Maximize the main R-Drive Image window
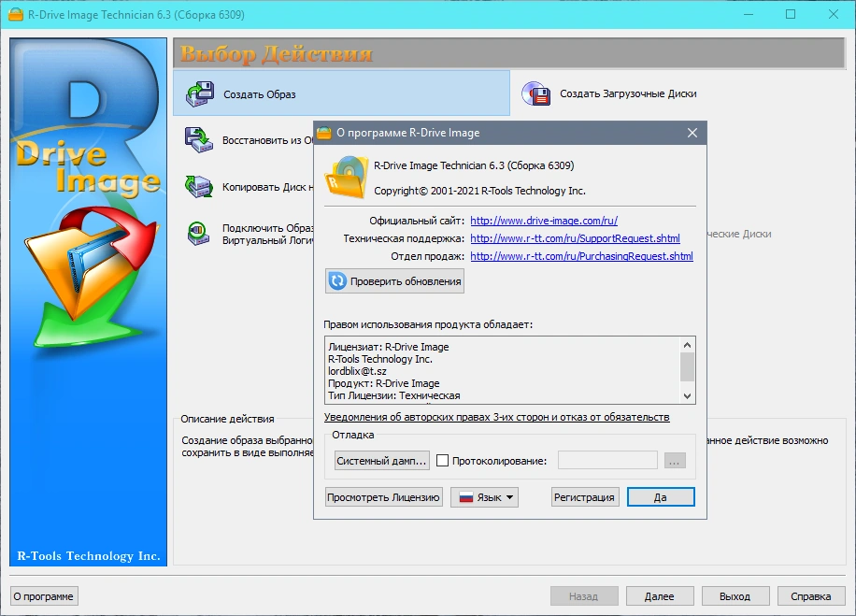856x616 pixels. point(791,15)
